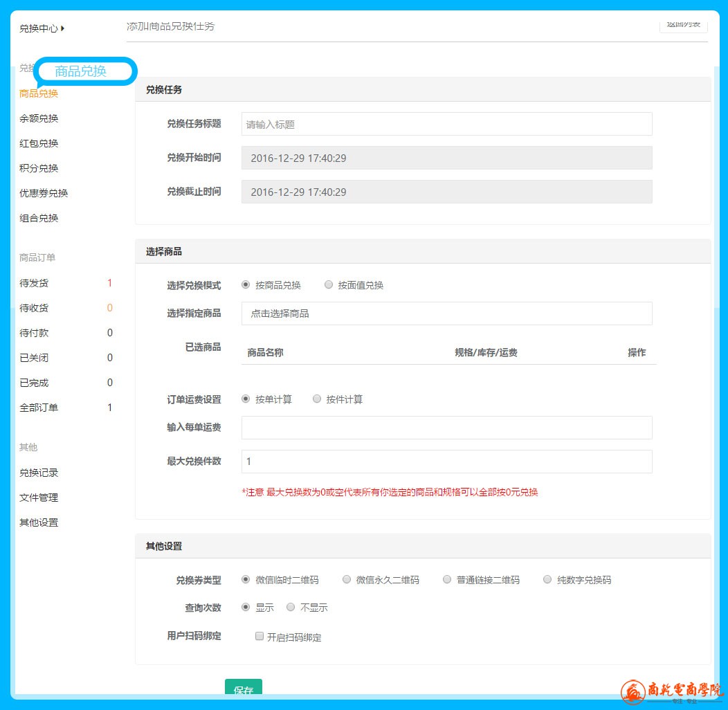Image resolution: width=728 pixels, height=710 pixels.
Task: Select 不显示 for 查询次数
Action: (x=291, y=608)
